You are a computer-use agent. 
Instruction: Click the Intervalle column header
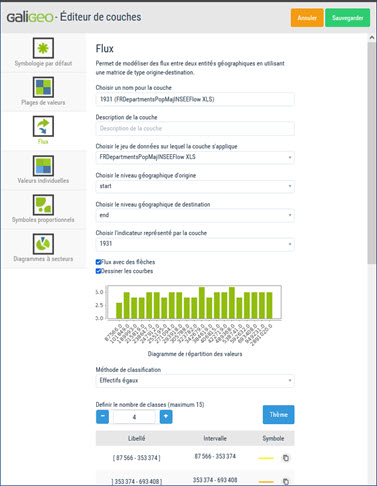click(x=215, y=438)
